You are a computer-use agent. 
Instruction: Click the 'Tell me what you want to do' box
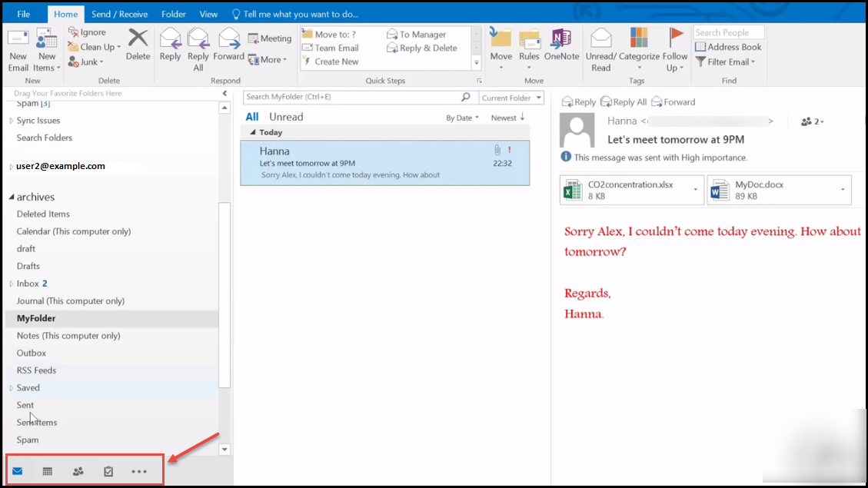295,14
